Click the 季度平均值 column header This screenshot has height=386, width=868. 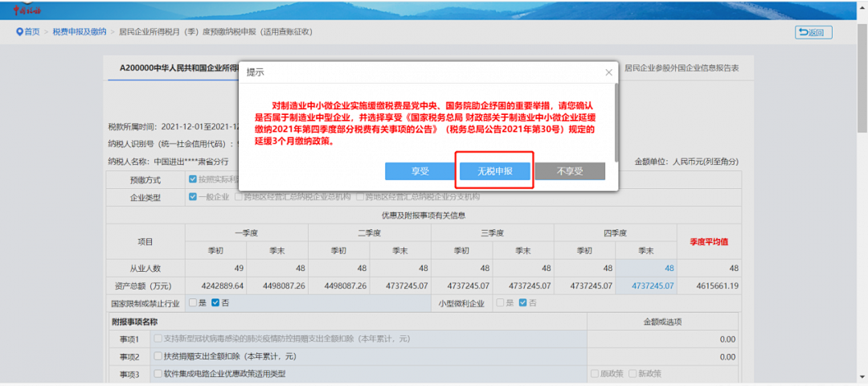tap(708, 242)
